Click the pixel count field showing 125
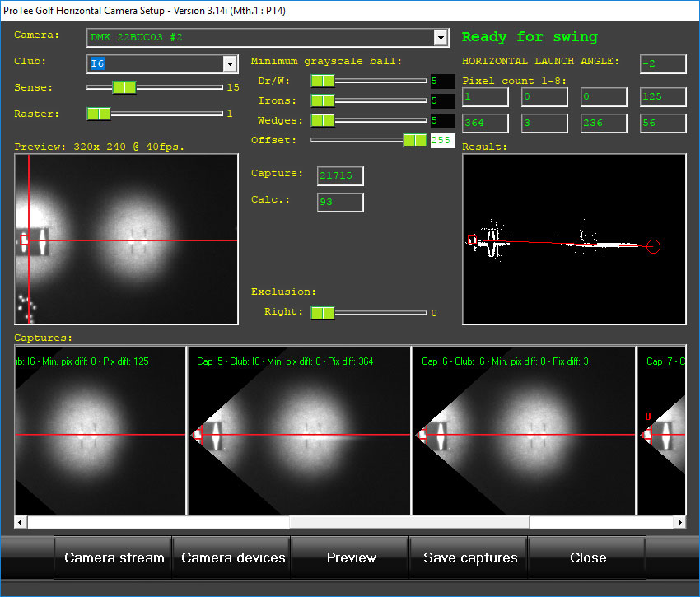 click(x=663, y=97)
